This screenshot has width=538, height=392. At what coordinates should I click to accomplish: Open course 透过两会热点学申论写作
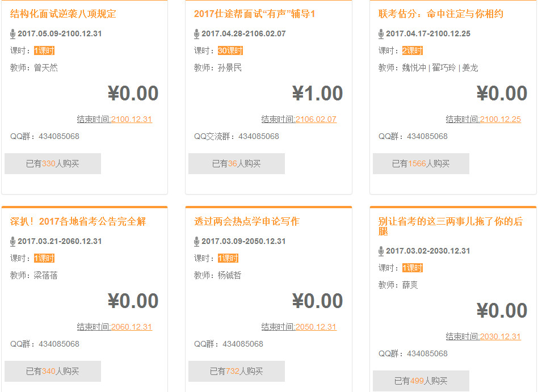(246, 222)
